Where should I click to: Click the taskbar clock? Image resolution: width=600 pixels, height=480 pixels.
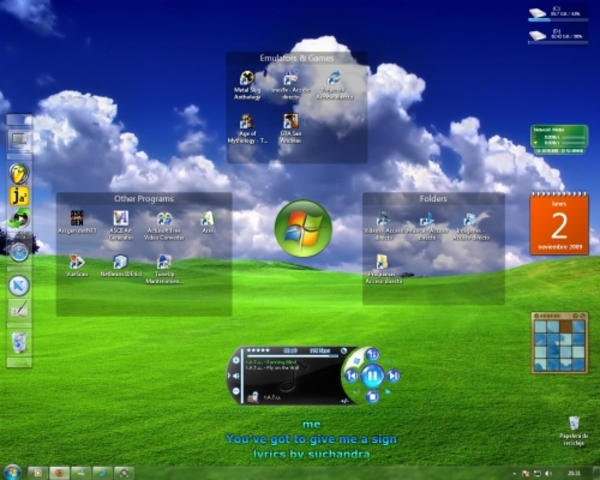574,474
